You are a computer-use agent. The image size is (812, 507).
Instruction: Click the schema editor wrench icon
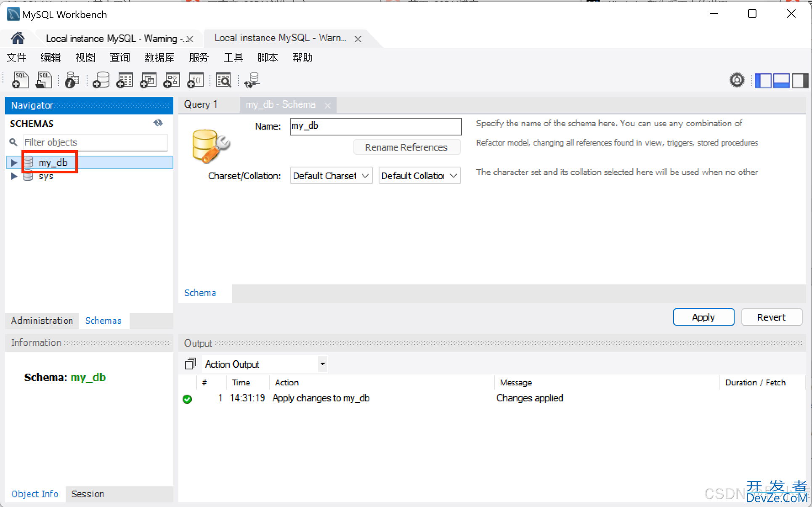(x=211, y=146)
